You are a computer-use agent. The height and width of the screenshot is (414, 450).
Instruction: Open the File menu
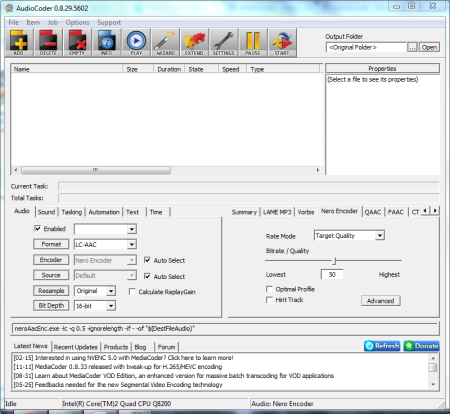click(x=13, y=22)
